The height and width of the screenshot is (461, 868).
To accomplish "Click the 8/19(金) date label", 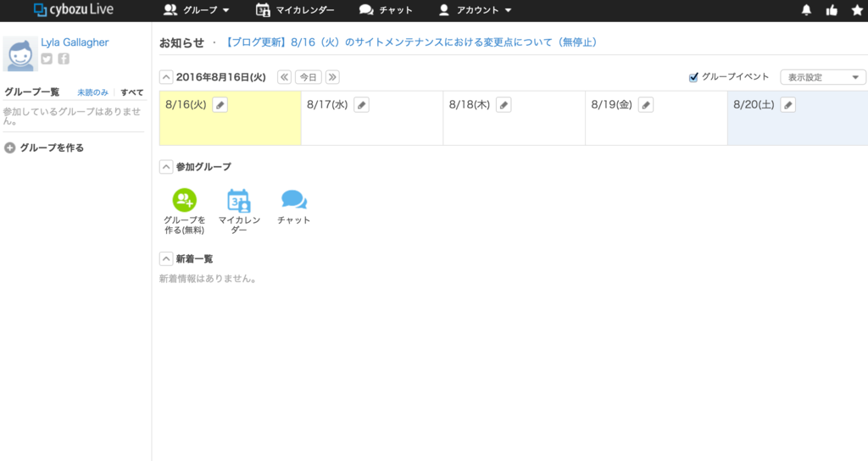I will point(612,104).
